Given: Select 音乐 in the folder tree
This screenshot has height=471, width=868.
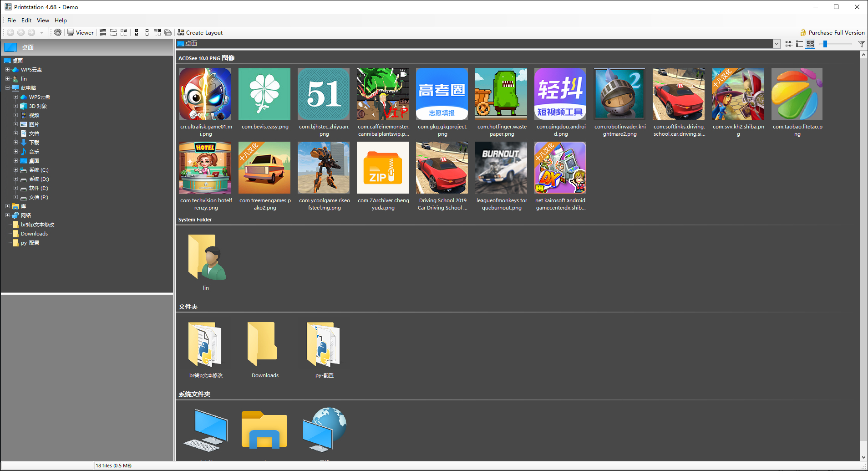Looking at the screenshot, I should pyautogui.click(x=34, y=152).
